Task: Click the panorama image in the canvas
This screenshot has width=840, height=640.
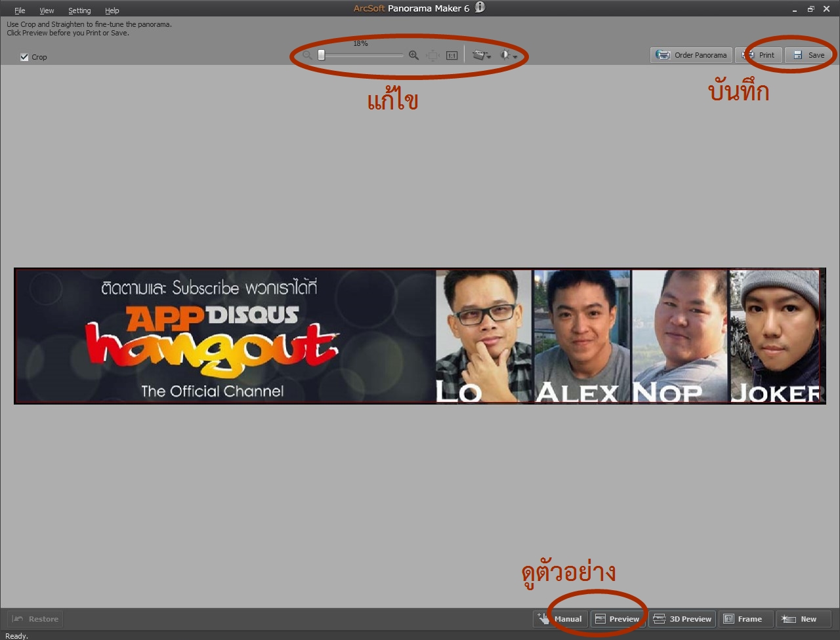Action: (x=420, y=336)
